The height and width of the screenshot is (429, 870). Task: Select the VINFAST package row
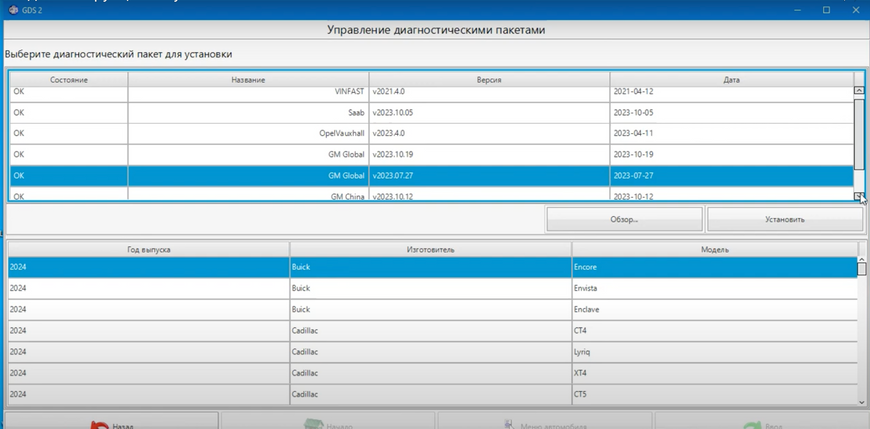click(x=432, y=93)
